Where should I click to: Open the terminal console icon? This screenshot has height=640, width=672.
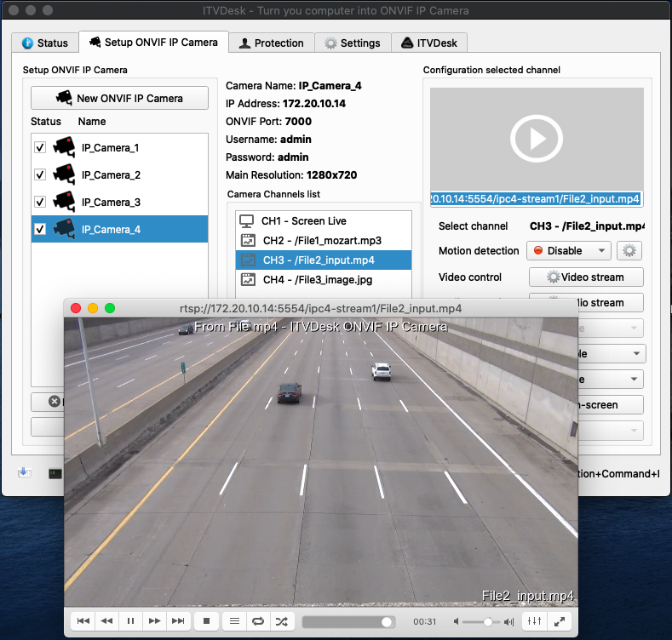(x=55, y=473)
